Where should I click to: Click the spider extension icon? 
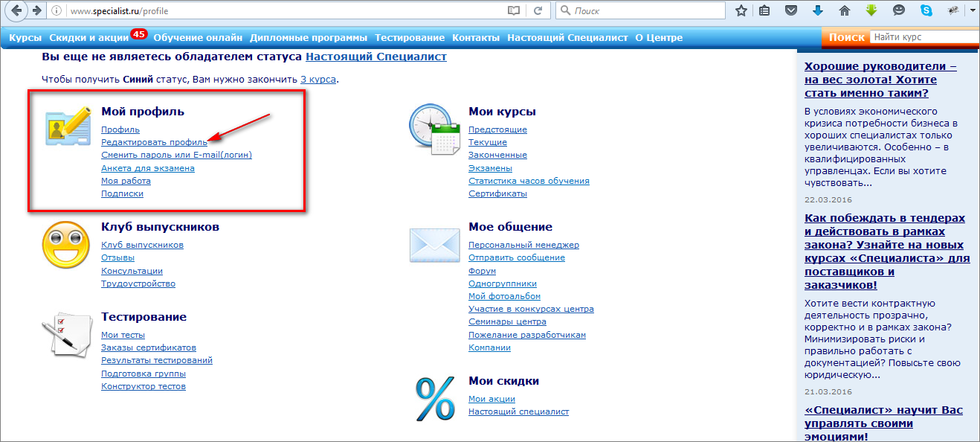(x=952, y=11)
